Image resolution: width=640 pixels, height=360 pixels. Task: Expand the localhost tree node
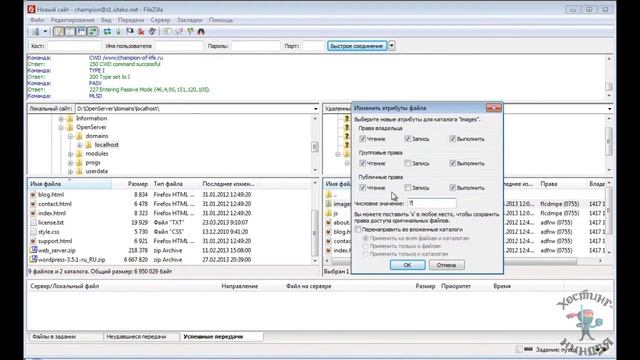click(80, 145)
